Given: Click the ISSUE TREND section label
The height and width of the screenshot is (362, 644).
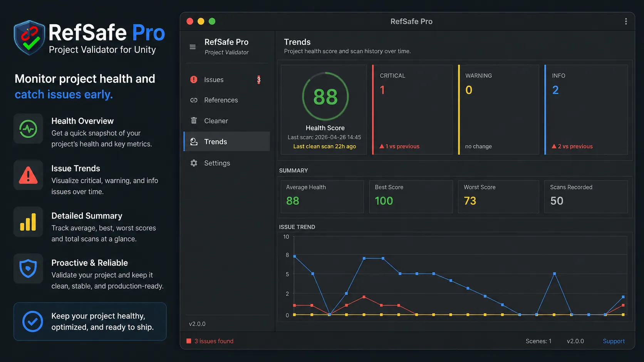Looking at the screenshot, I should 297,227.
